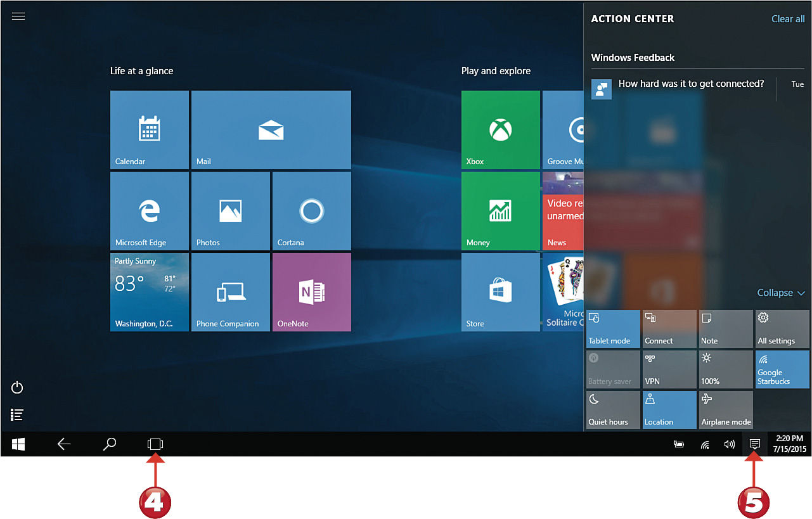812x519 pixels.
Task: Collapse the quick actions panel
Action: (781, 293)
